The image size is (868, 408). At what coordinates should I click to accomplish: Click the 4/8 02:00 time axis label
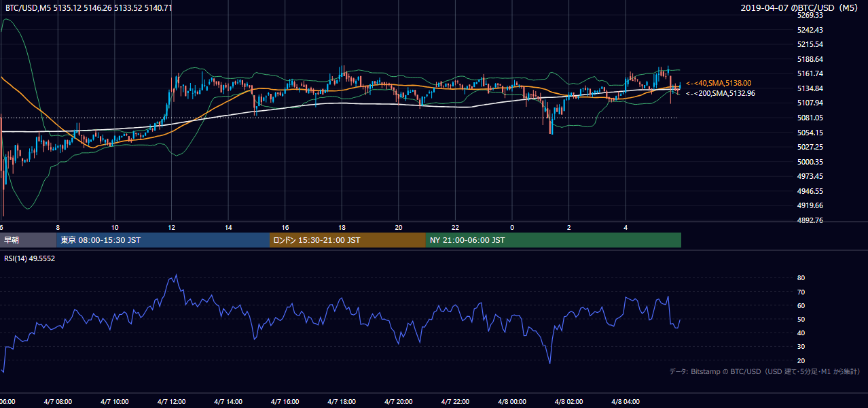[568, 402]
